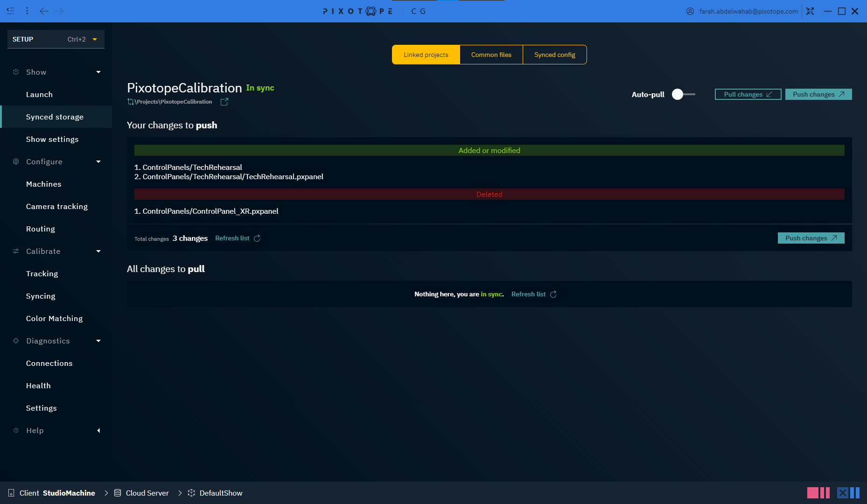Click the user account icon
The height and width of the screenshot is (504, 867).
pos(690,11)
